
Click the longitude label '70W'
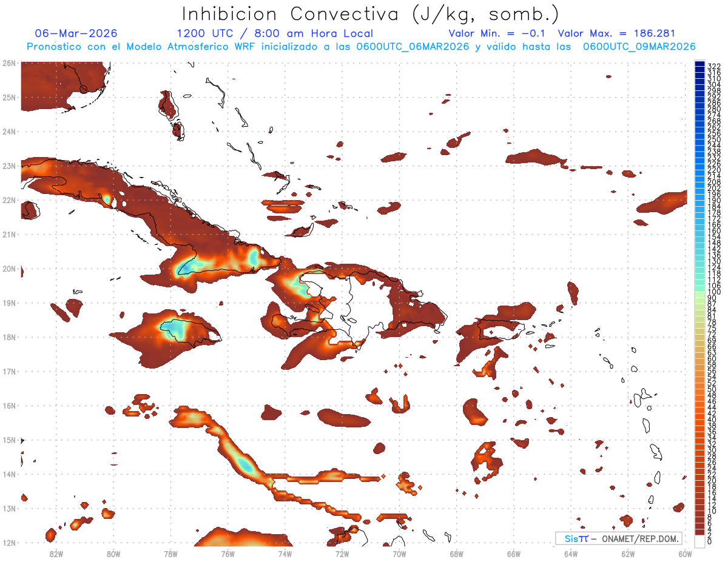click(399, 553)
